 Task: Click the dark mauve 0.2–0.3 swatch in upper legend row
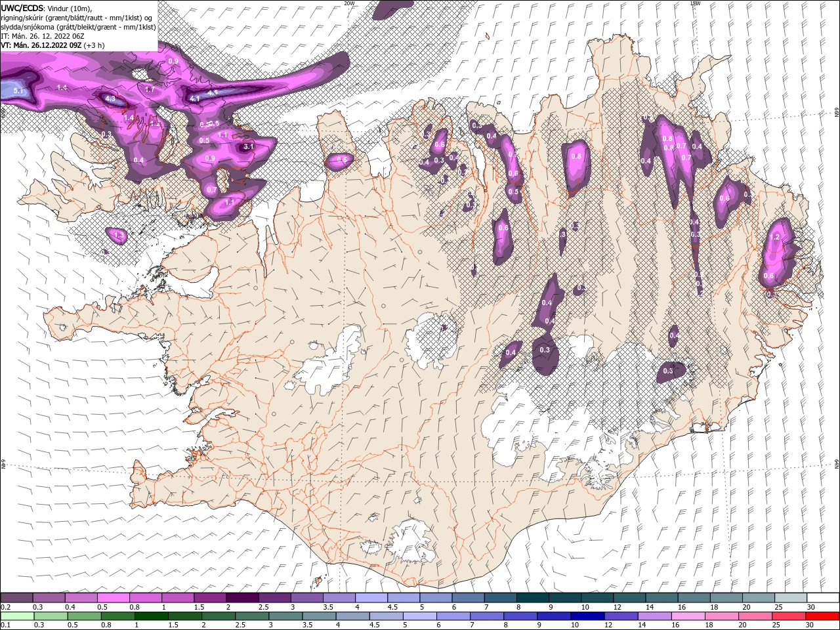tap(17, 598)
